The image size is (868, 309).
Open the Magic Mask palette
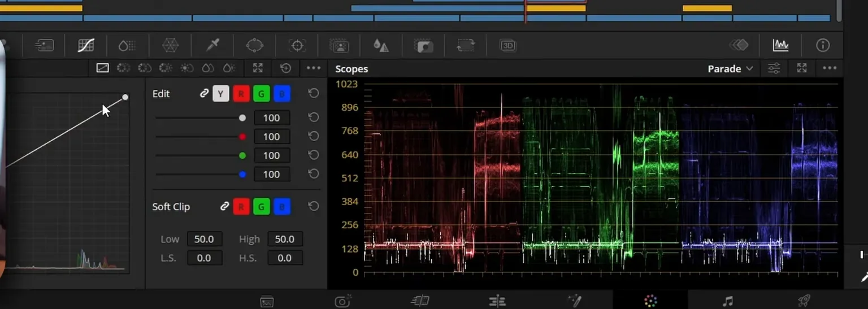339,45
